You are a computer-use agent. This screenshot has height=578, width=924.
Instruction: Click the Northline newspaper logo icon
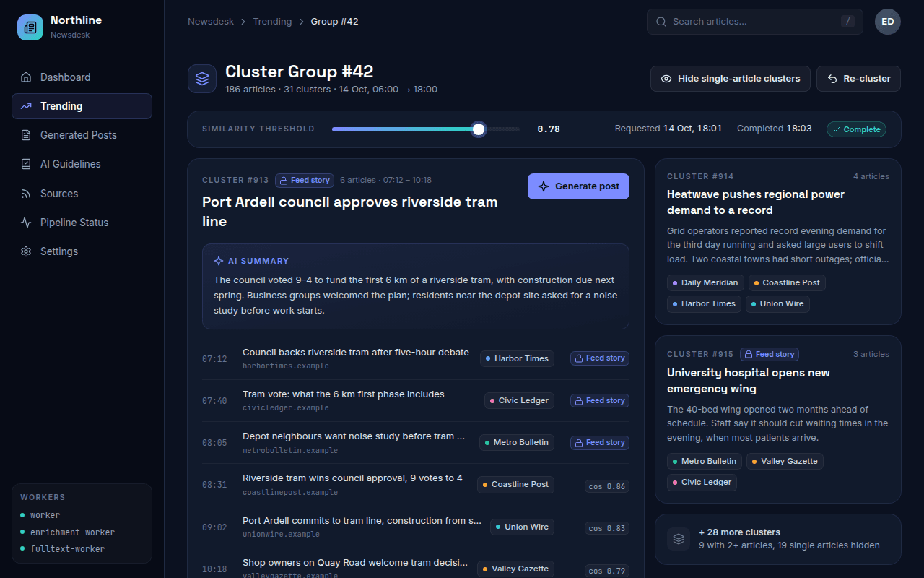pyautogui.click(x=30, y=27)
